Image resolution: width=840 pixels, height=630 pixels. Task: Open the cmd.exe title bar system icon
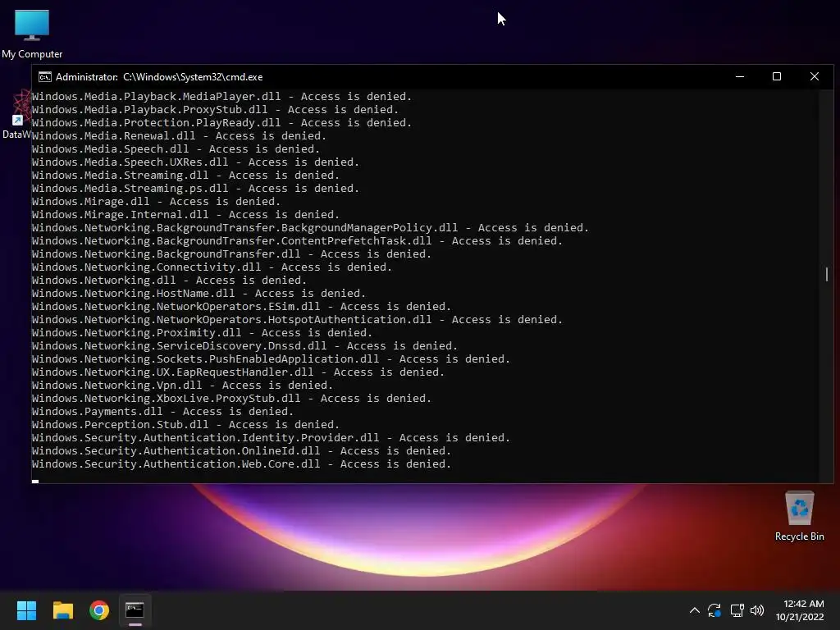[x=45, y=77]
